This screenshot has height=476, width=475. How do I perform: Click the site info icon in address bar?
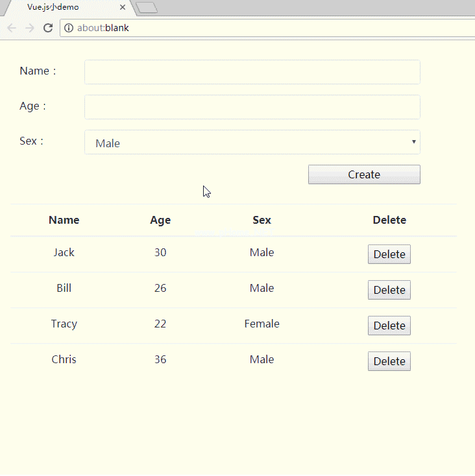[69, 28]
